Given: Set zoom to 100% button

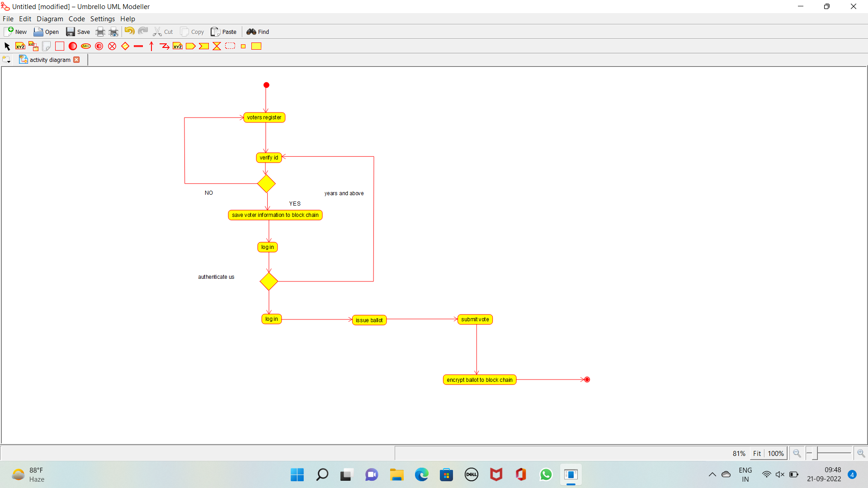Looking at the screenshot, I should pyautogui.click(x=776, y=453).
